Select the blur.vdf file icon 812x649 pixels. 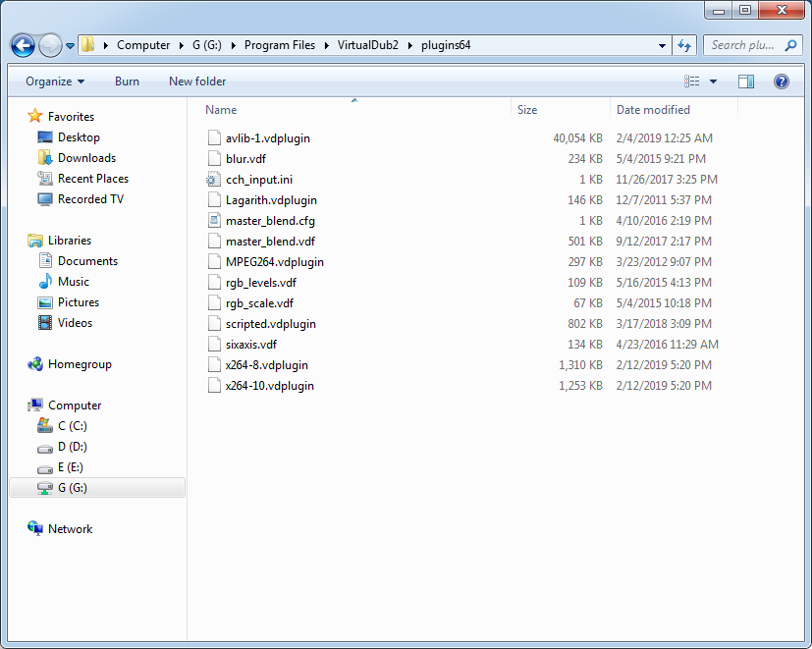coord(214,158)
